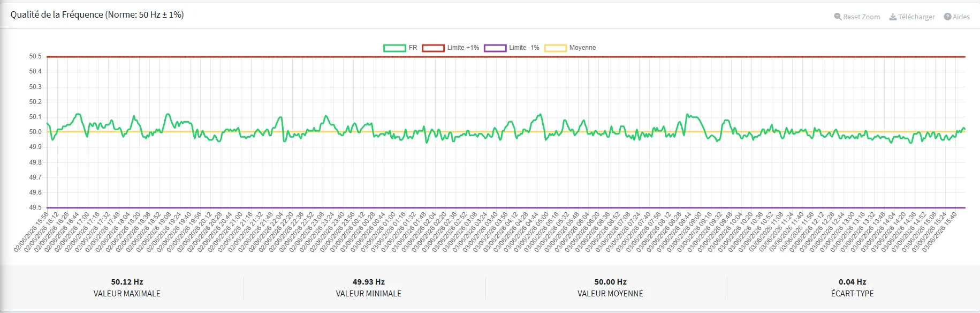Click the VALEUR MAXIMALE label
This screenshot has width=980, height=313.
point(127,294)
